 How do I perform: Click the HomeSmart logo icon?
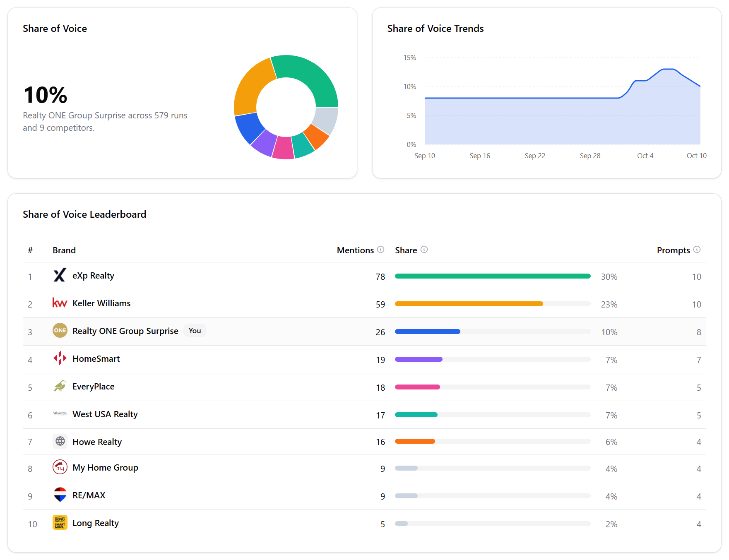click(x=60, y=358)
